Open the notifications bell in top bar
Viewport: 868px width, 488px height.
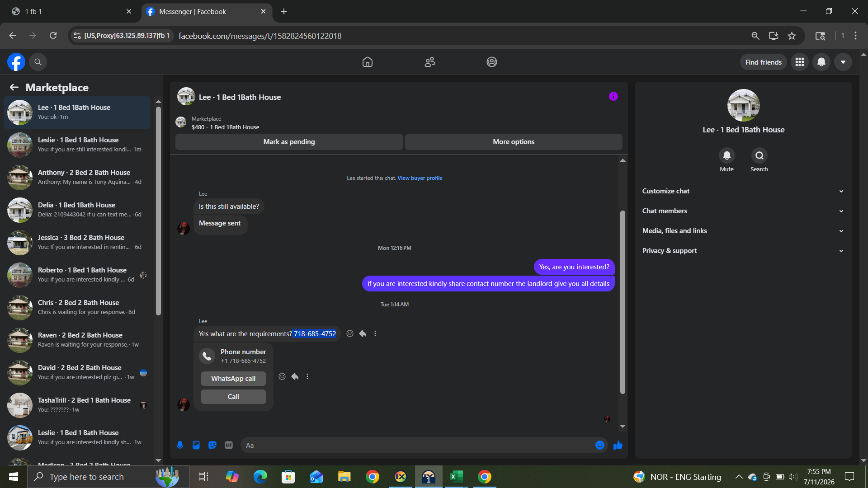(x=821, y=62)
